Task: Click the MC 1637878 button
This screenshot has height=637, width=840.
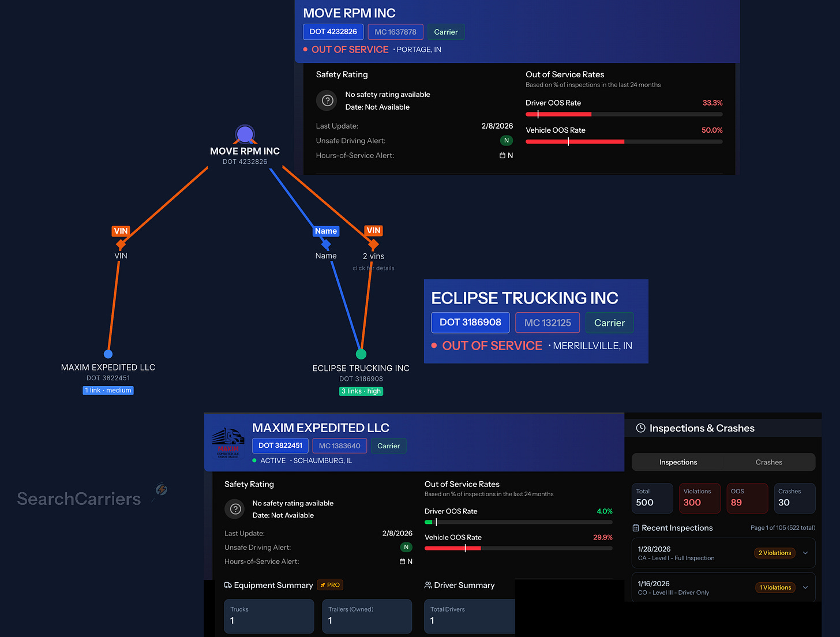Action: click(x=396, y=32)
